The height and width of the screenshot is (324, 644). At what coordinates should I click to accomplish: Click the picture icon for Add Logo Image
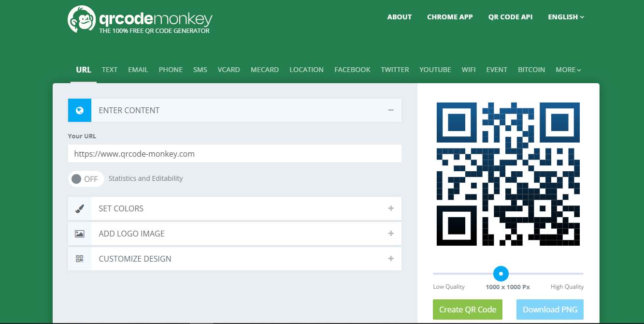[x=80, y=234]
